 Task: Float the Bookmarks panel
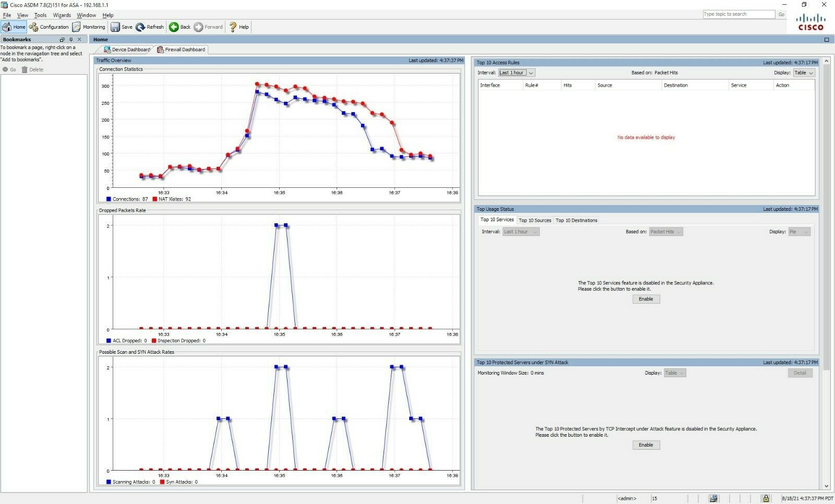[62, 40]
